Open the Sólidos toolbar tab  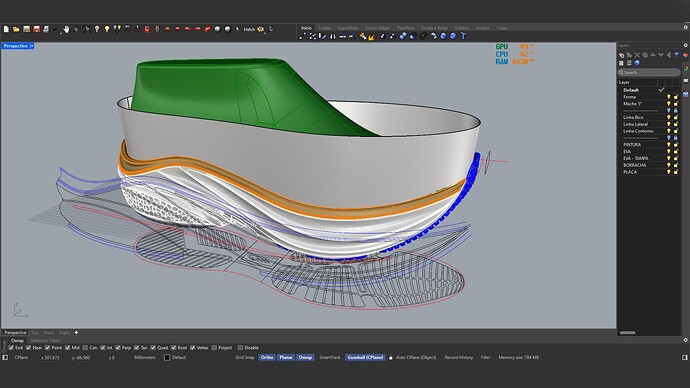pyautogui.click(x=462, y=28)
